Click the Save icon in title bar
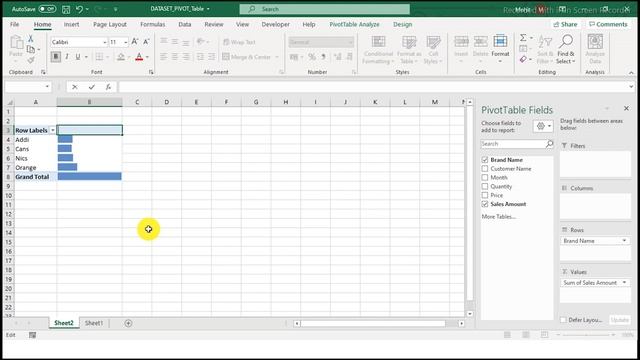 pyautogui.click(x=66, y=9)
